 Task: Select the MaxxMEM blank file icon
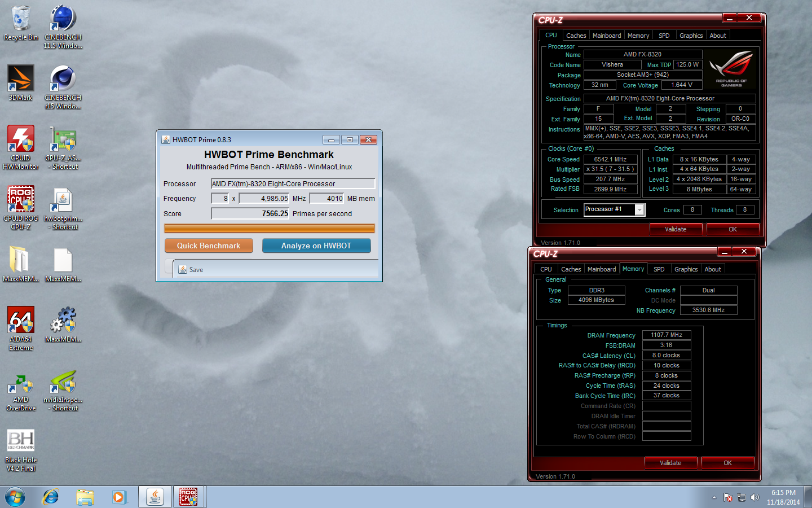pyautogui.click(x=63, y=264)
